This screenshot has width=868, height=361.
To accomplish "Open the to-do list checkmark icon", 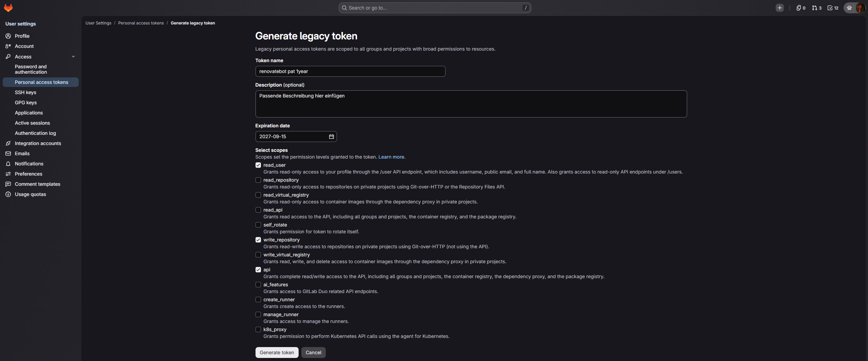I will coord(833,8).
